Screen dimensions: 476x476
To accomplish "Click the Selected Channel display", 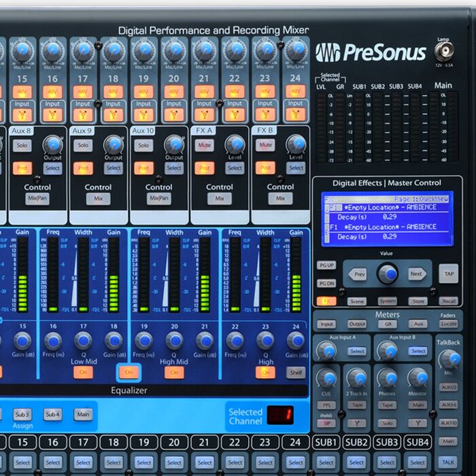I will click(x=280, y=415).
